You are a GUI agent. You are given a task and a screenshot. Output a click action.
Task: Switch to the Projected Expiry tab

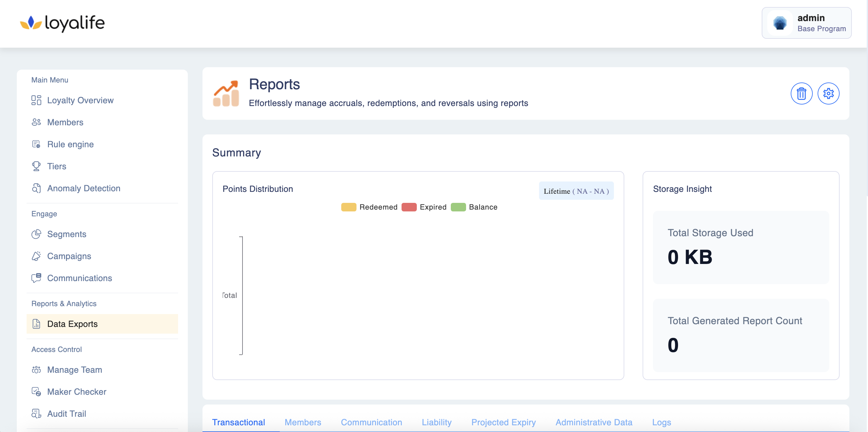click(503, 422)
